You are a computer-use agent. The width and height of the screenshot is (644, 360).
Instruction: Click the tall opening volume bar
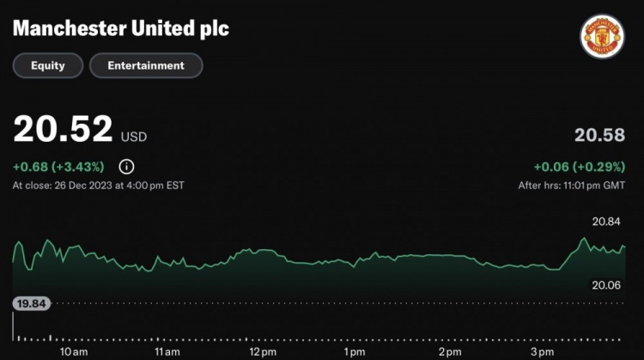click(x=13, y=326)
